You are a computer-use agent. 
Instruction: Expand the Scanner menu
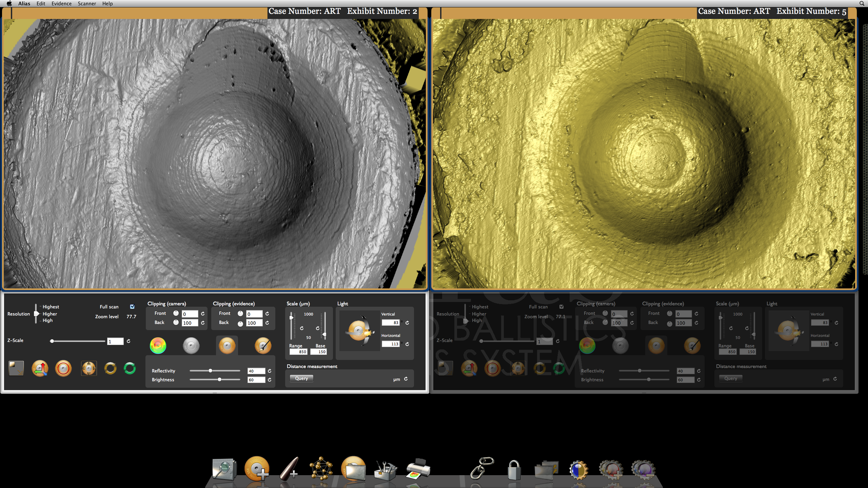point(87,3)
